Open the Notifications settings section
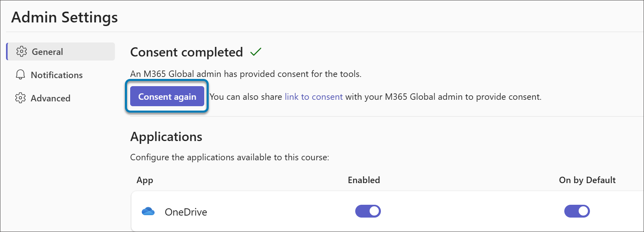 point(57,75)
